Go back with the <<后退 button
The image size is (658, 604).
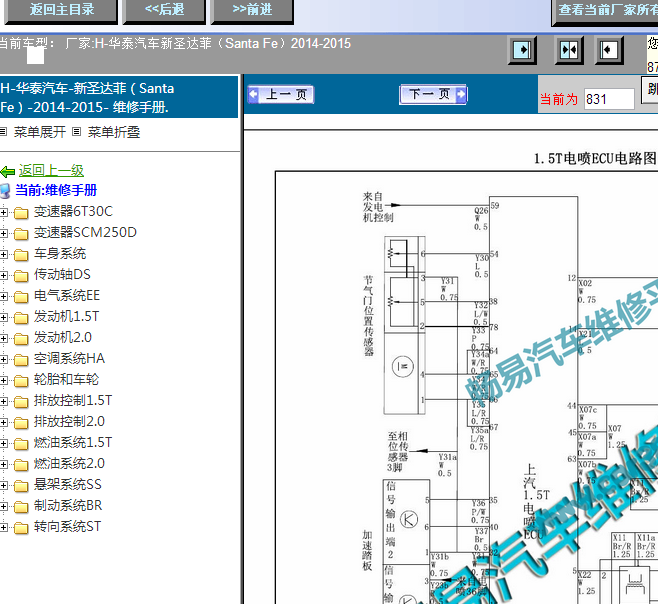click(164, 10)
